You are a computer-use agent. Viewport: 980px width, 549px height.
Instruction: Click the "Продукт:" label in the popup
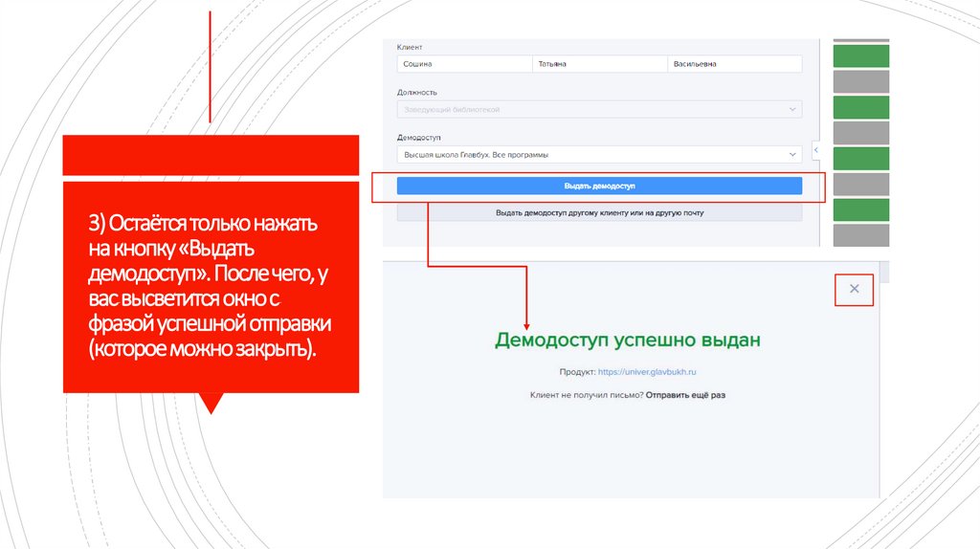click(x=577, y=372)
